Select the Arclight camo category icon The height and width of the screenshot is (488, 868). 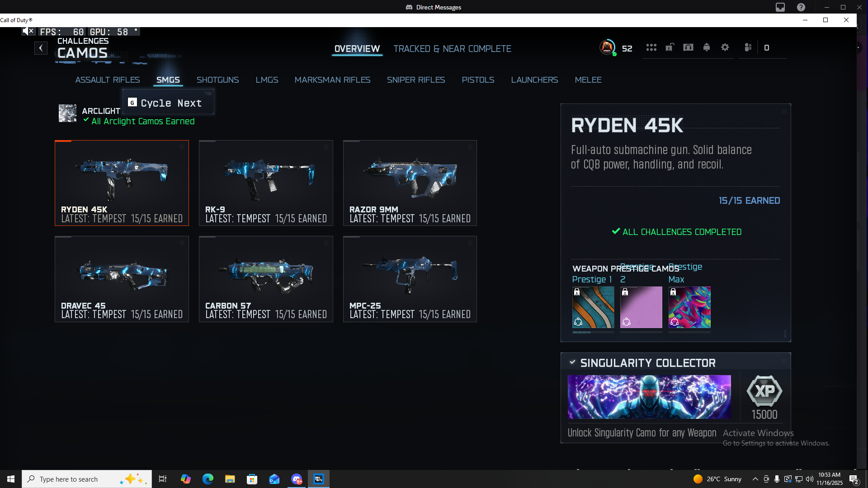pos(68,113)
